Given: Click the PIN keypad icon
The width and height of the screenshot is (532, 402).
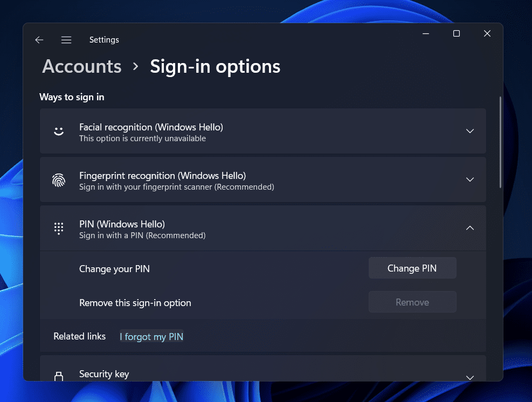Looking at the screenshot, I should tap(59, 228).
